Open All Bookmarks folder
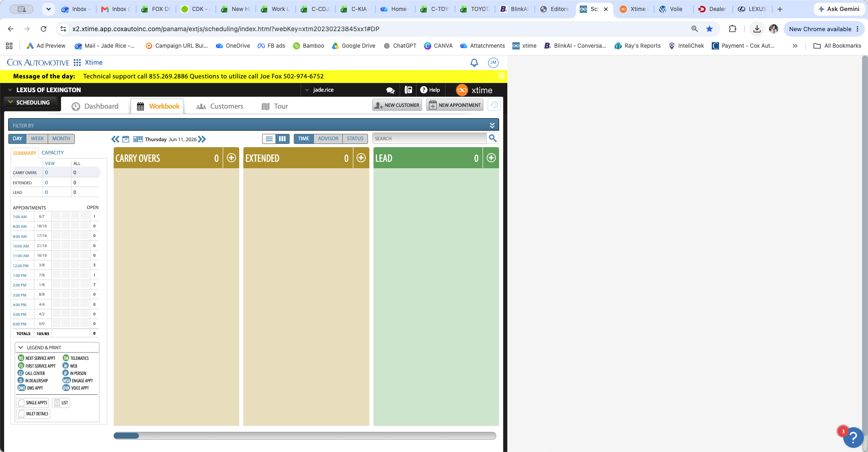The height and width of the screenshot is (452, 868). [x=837, y=46]
